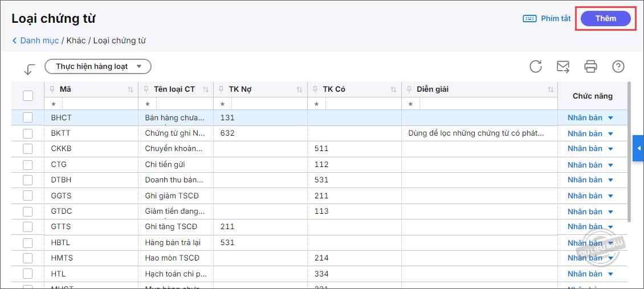Sort by the TK Nợ column icon
This screenshot has height=289, width=644.
pos(300,89)
